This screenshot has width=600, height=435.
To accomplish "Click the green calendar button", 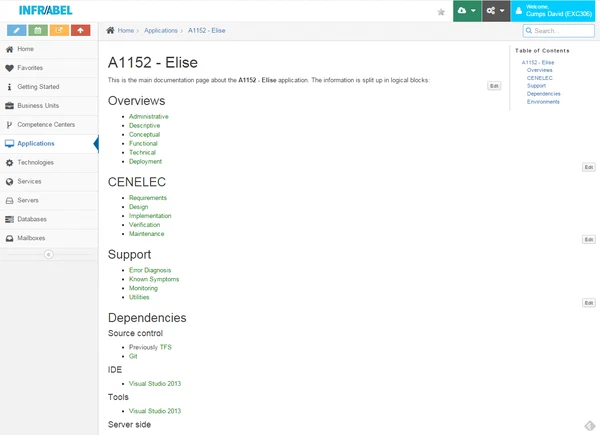I will (38, 30).
